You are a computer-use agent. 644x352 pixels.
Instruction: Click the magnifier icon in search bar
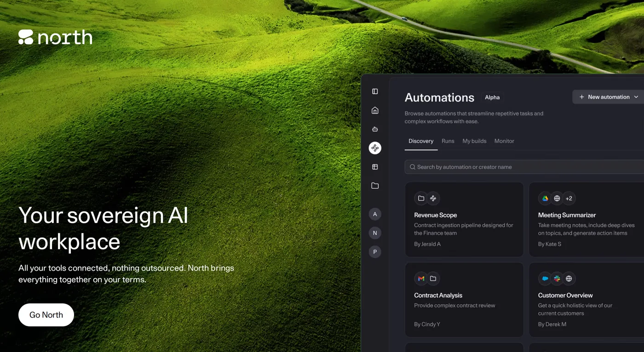[x=413, y=167]
